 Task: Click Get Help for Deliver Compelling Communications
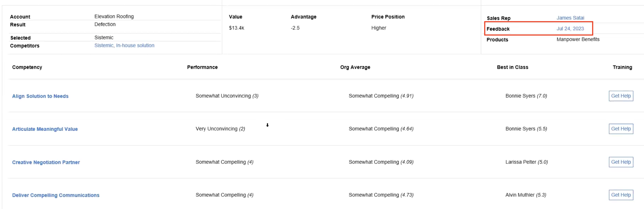(621, 195)
